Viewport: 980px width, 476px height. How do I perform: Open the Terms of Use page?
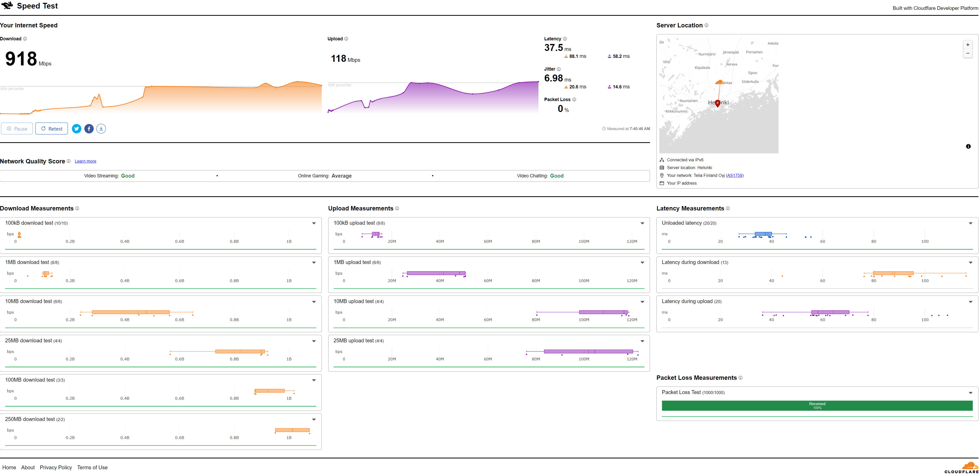point(92,467)
